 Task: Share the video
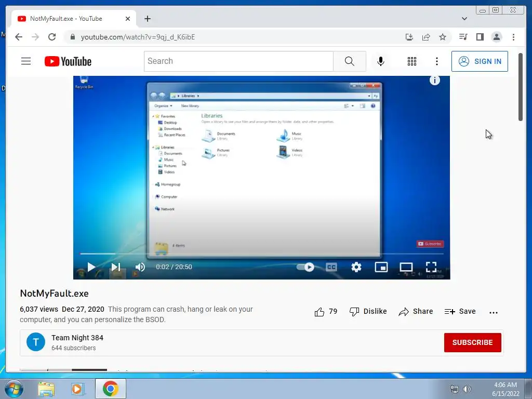pos(416,312)
